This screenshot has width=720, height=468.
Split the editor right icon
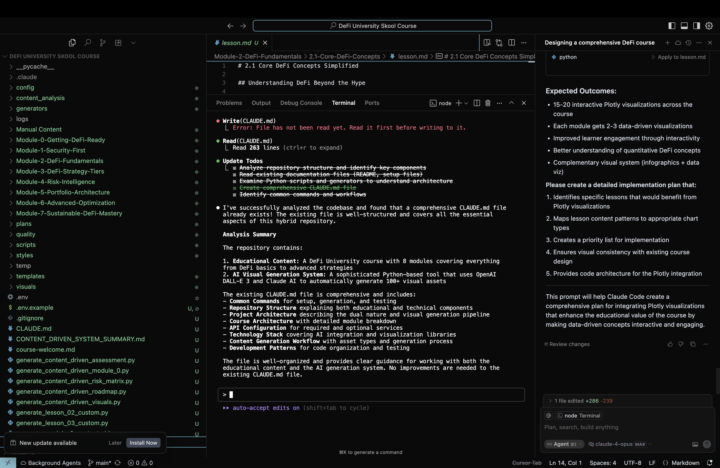coord(512,43)
